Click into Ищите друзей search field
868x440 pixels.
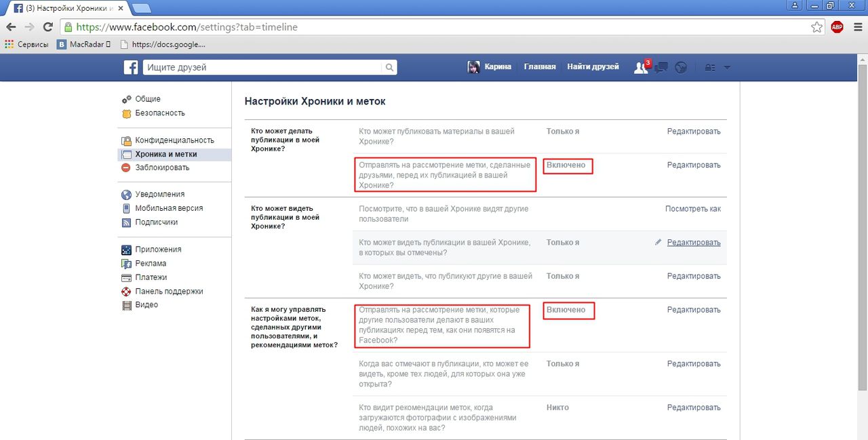coord(263,67)
